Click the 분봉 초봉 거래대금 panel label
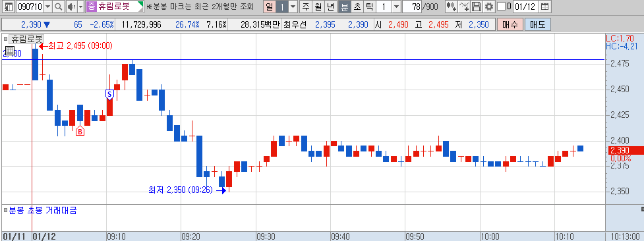This screenshot has height=241, width=644. point(43,211)
